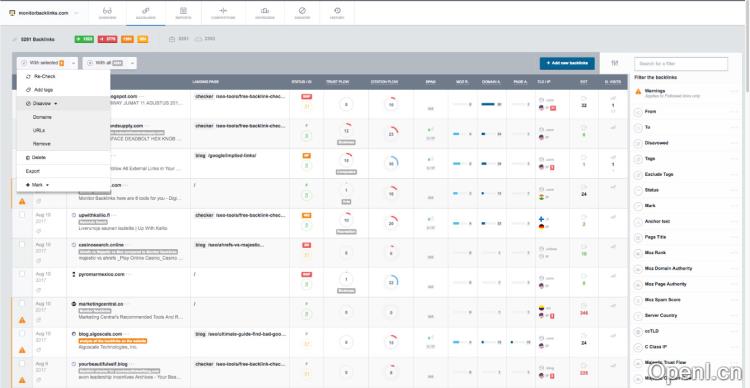Click the monitor icon beside monitorbacklinks.com
Viewport: 750px width, 388px height.
tap(12, 13)
